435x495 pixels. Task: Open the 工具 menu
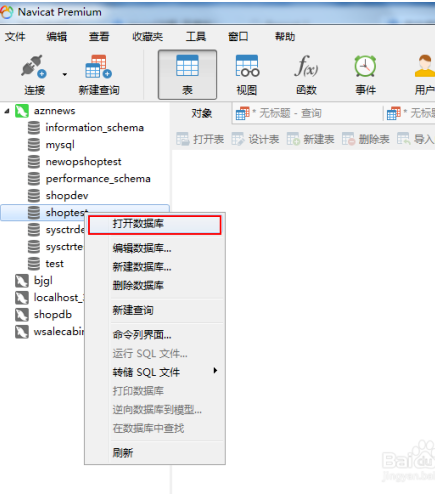(196, 36)
